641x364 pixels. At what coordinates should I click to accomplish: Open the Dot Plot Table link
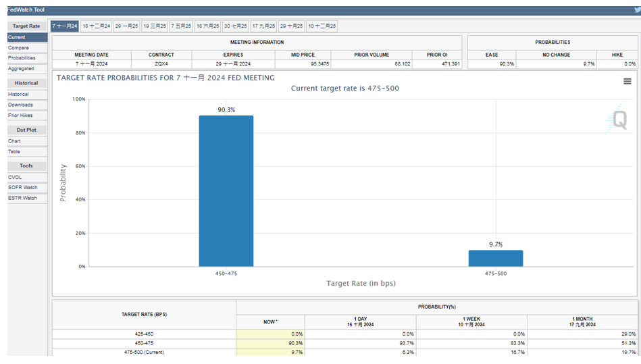click(x=14, y=151)
